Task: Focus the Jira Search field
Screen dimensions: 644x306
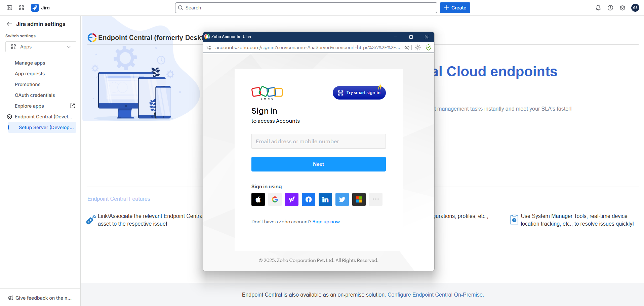Action: coord(306,8)
